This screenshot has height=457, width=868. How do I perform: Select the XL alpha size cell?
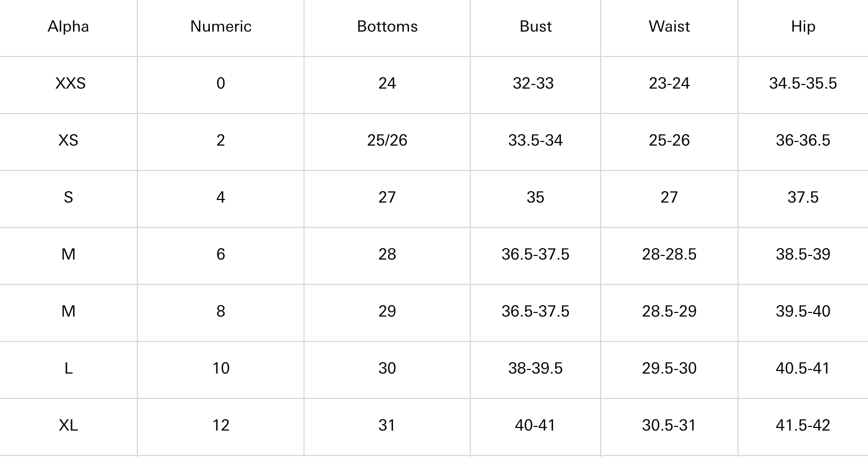(x=68, y=425)
